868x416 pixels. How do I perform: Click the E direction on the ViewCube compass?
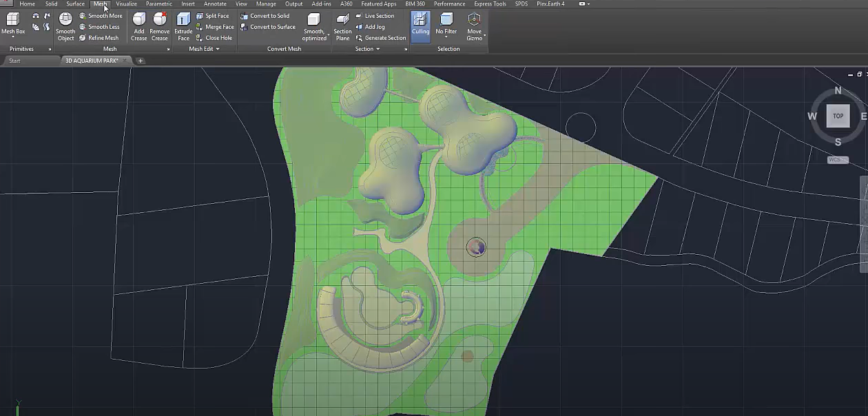[x=864, y=116]
